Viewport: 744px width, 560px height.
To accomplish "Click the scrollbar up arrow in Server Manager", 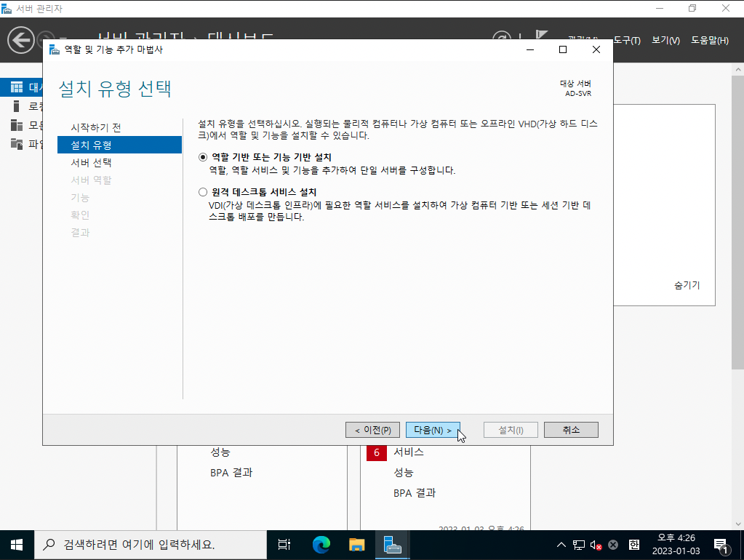I will [737, 69].
